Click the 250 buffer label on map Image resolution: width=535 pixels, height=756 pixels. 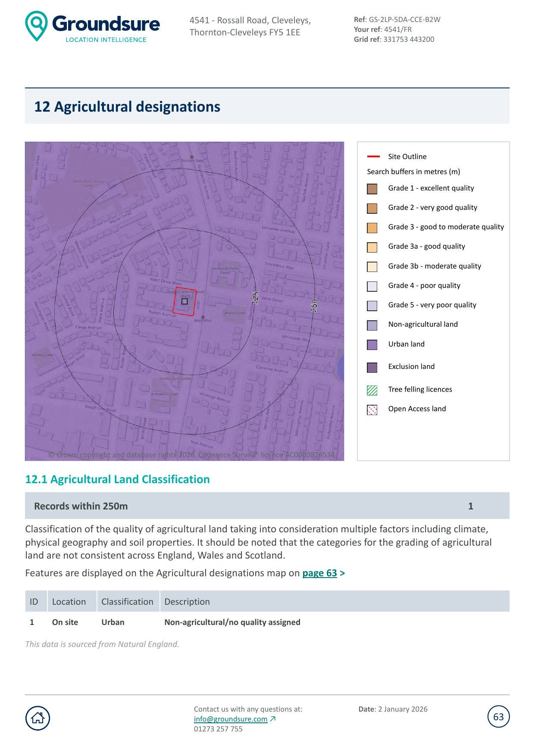click(x=314, y=305)
